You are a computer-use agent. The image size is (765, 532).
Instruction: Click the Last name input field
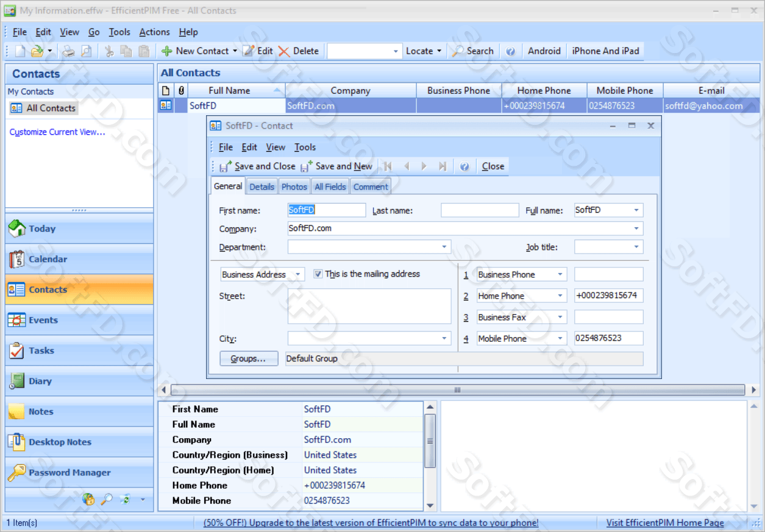coord(480,210)
